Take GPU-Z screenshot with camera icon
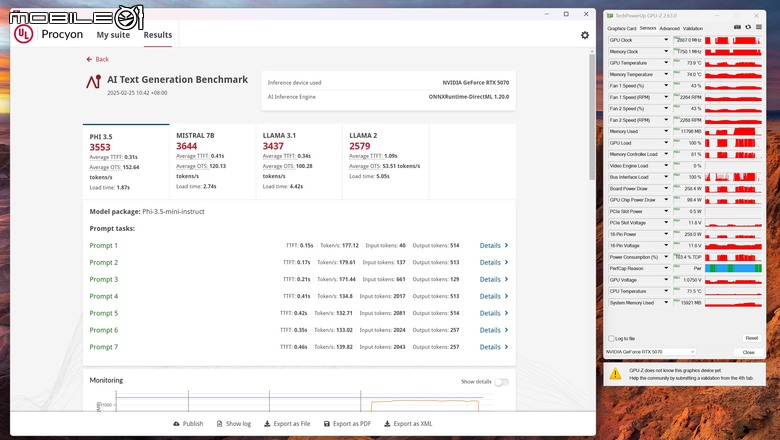 (x=737, y=27)
